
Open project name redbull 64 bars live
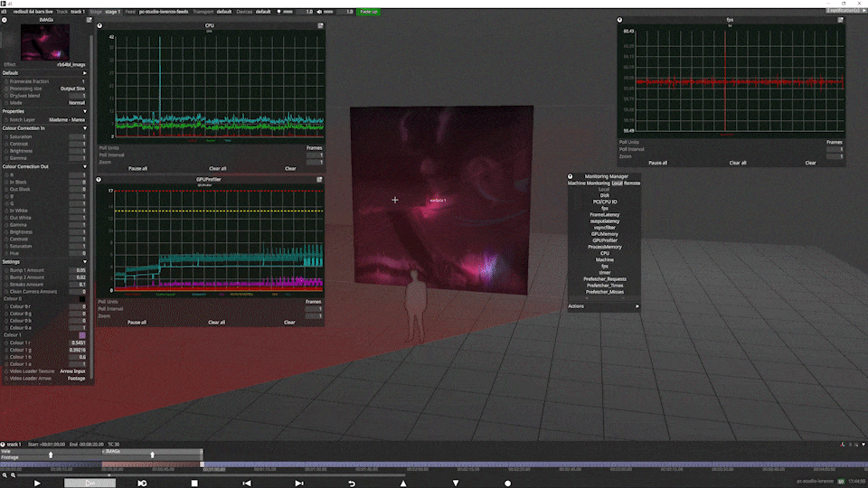[33, 12]
